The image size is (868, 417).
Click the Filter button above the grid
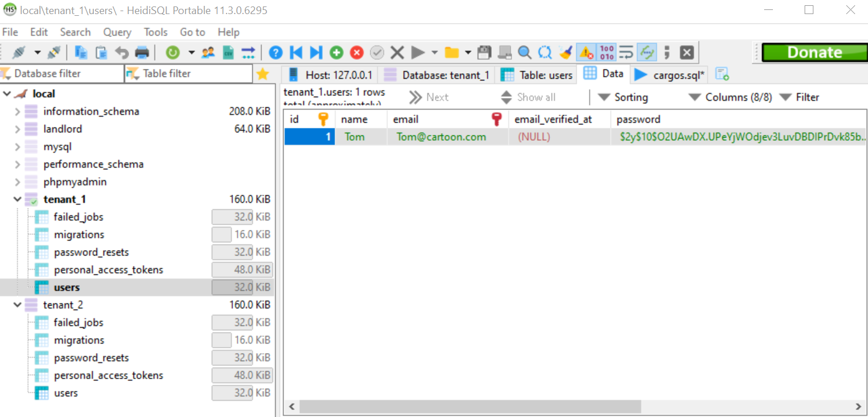[x=799, y=97]
